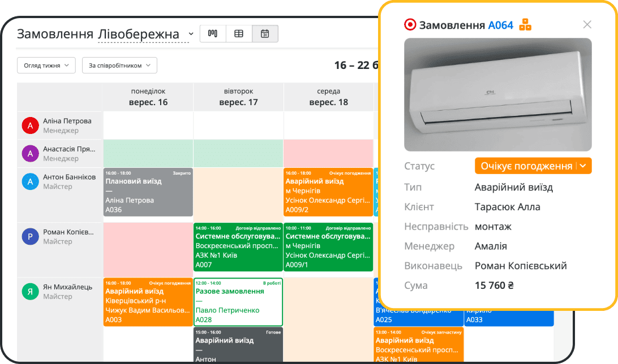Open green Системне обслуговування order A007

(238, 247)
